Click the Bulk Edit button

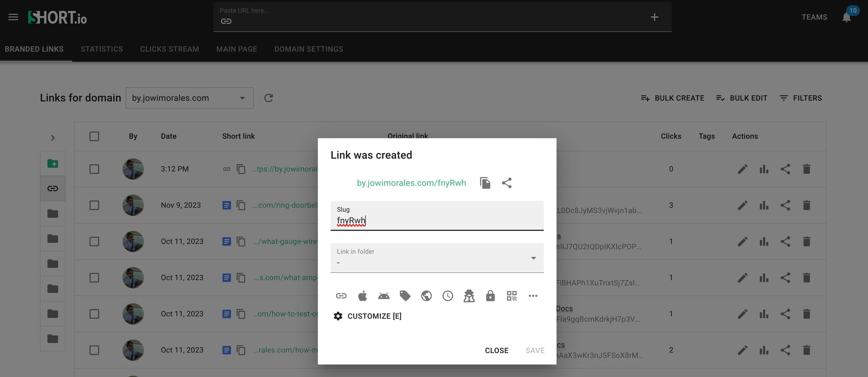point(742,98)
